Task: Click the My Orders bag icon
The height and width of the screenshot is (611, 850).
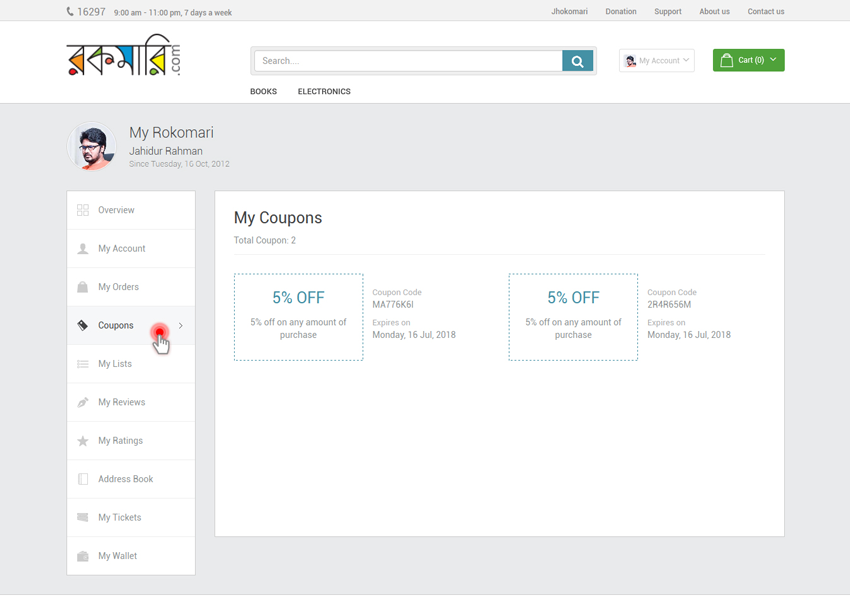Action: point(83,287)
